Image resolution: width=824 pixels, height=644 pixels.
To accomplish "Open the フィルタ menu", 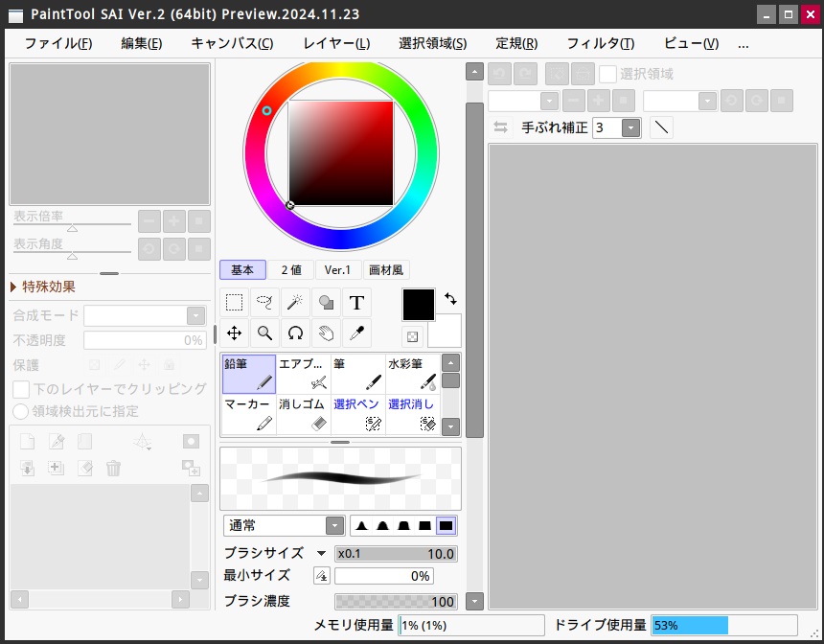I will (x=600, y=43).
